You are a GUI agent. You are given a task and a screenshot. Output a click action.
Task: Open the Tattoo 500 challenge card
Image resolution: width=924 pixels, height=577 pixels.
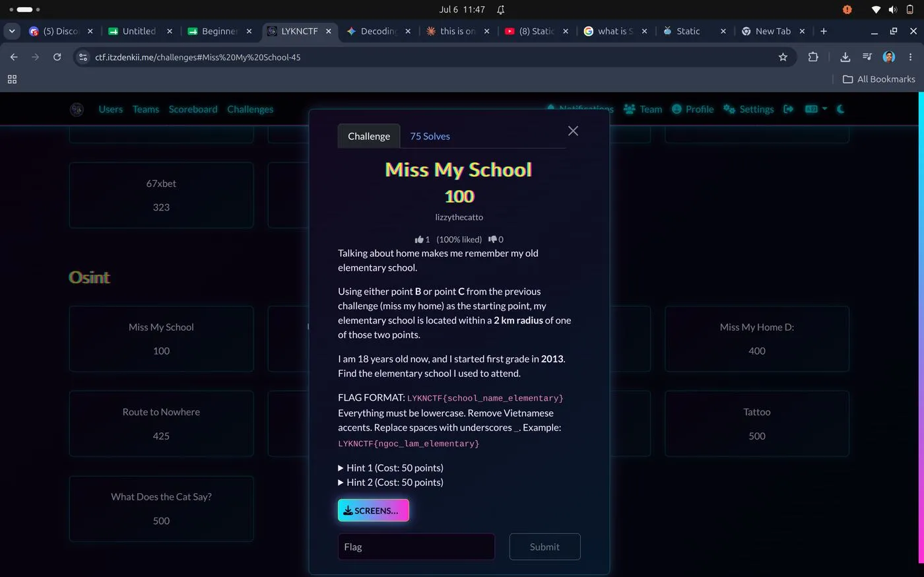[x=757, y=424]
